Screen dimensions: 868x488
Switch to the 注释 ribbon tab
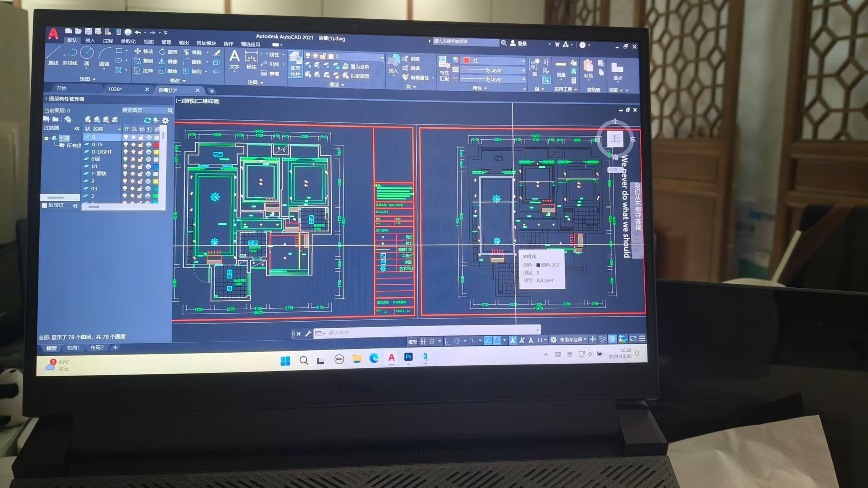pos(108,41)
